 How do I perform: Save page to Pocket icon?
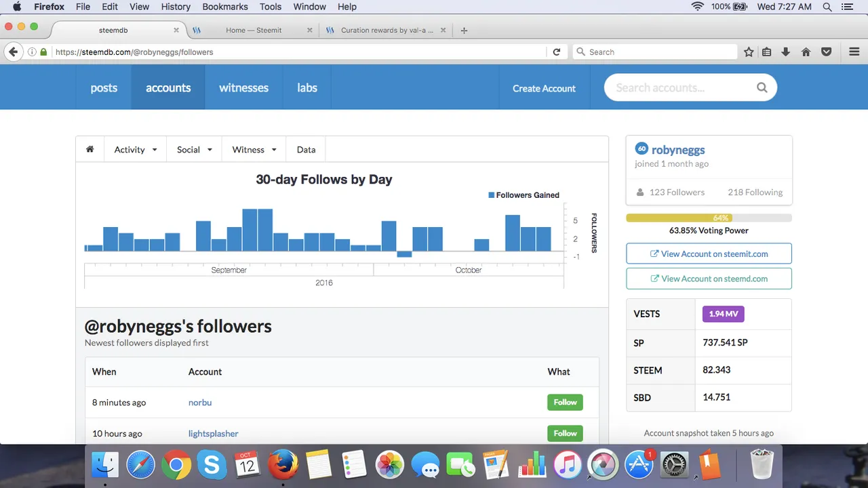827,52
